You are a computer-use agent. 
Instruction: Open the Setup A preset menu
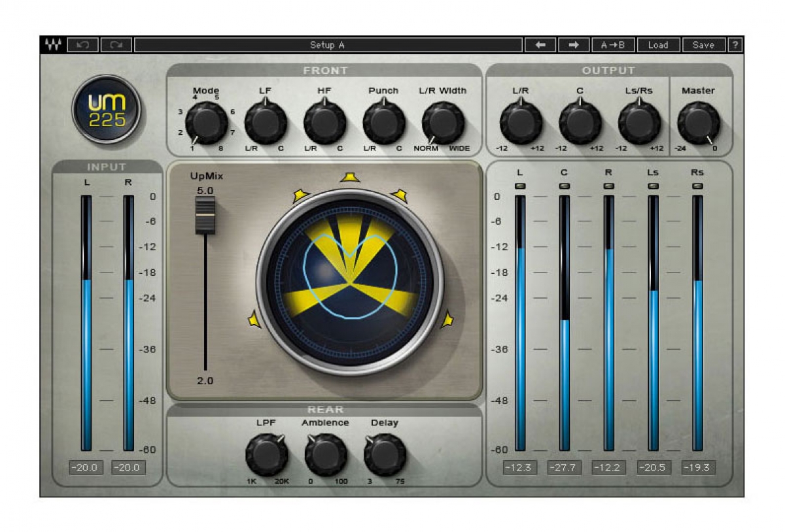click(328, 45)
